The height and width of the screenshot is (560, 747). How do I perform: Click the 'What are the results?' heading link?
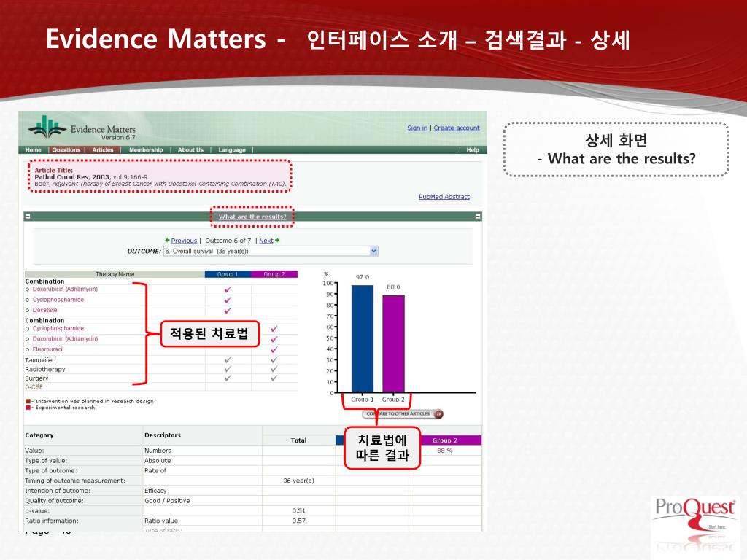[252, 217]
